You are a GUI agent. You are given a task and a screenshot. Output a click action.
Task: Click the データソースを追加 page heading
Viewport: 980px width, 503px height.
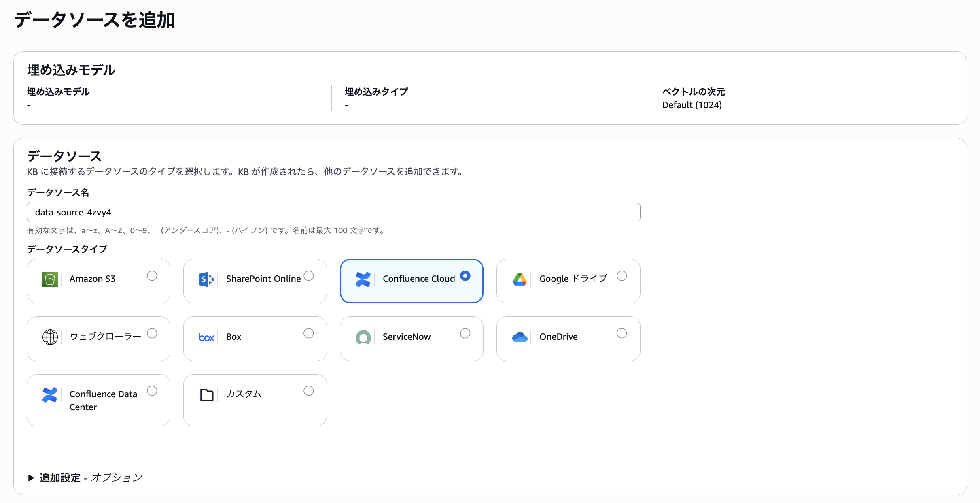click(94, 20)
